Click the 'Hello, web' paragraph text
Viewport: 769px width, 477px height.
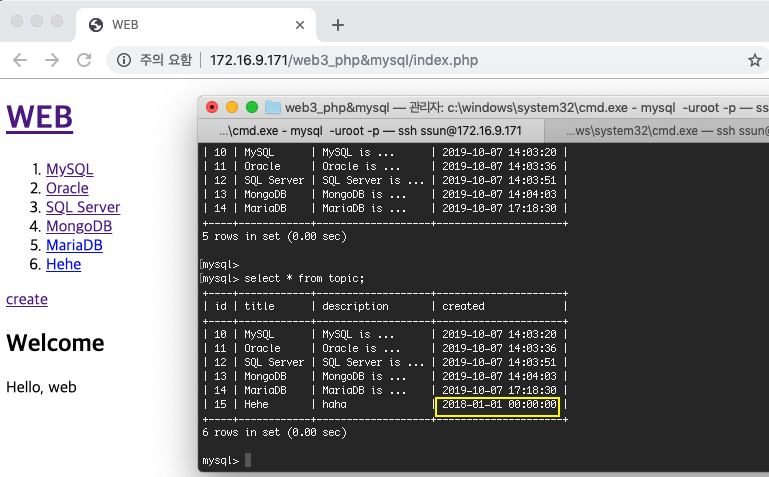[x=41, y=387]
